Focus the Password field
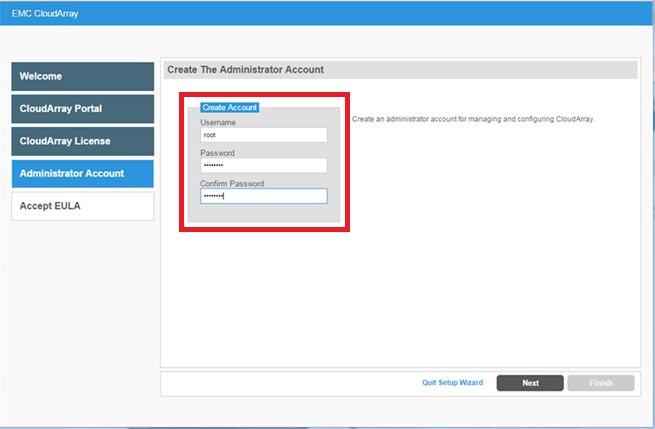Screen dimensions: 655x429 pos(264,165)
